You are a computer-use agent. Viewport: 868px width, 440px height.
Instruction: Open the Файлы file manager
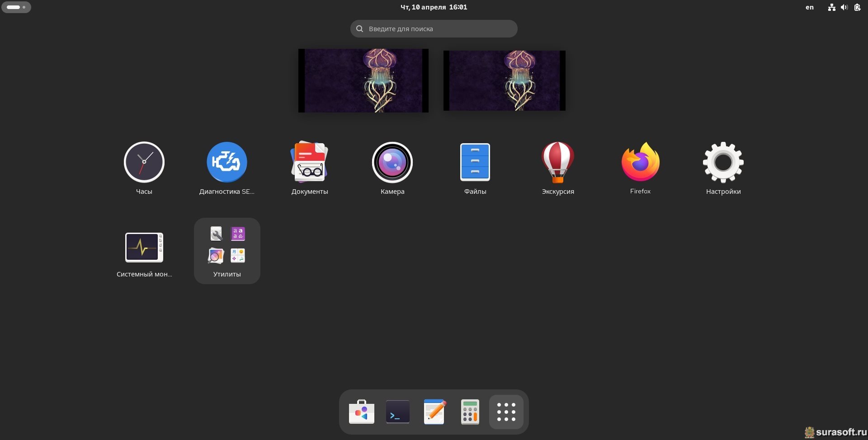tap(475, 163)
